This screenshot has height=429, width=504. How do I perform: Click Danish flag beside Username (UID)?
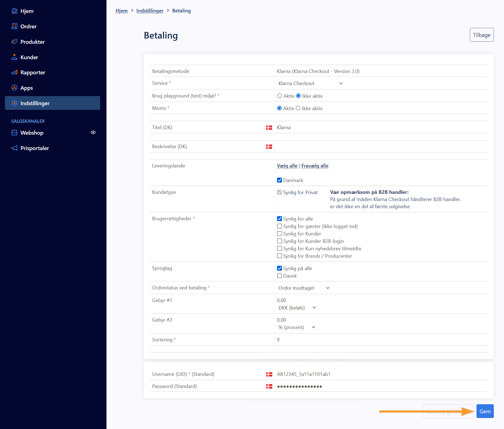tap(269, 374)
